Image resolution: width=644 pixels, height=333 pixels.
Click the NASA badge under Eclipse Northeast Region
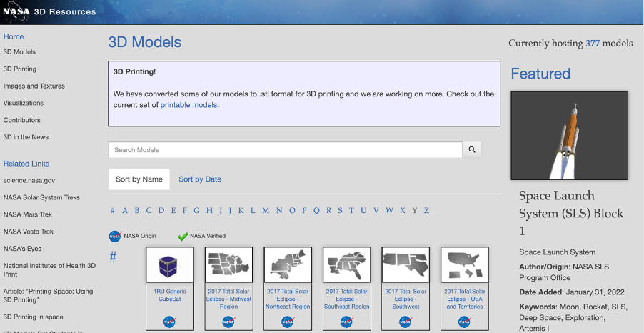(x=288, y=322)
